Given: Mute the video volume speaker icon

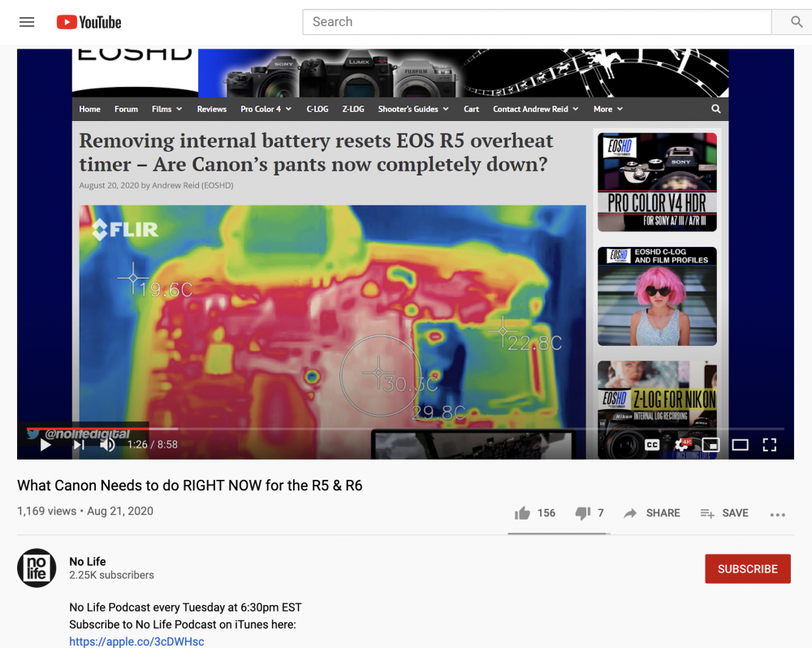Looking at the screenshot, I should (x=107, y=444).
